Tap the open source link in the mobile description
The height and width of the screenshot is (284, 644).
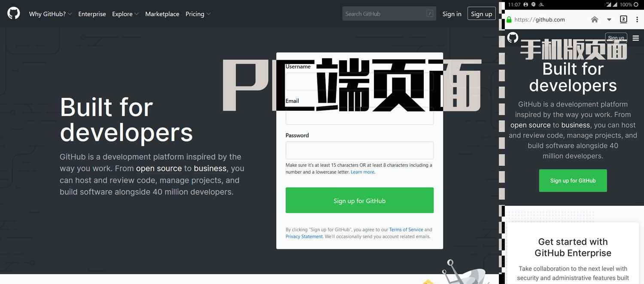[530, 125]
